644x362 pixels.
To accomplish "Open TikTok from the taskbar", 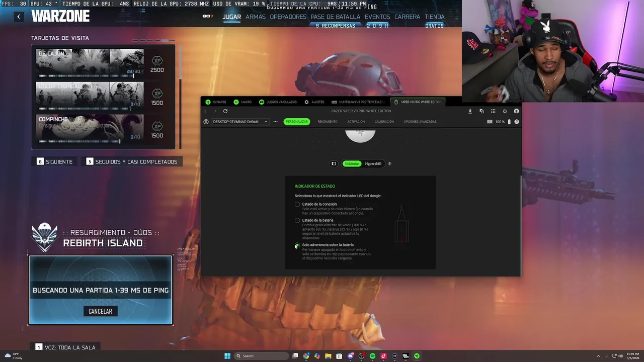I will click(x=383, y=356).
